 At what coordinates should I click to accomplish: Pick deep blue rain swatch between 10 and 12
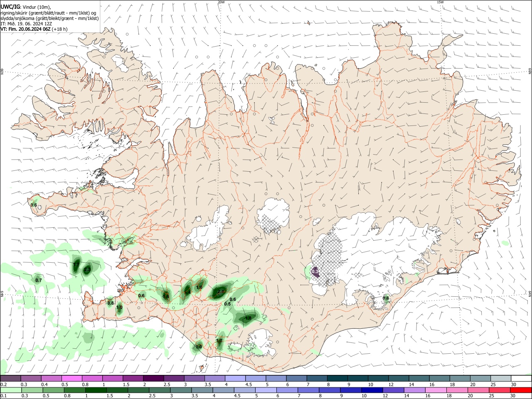tap(372, 390)
